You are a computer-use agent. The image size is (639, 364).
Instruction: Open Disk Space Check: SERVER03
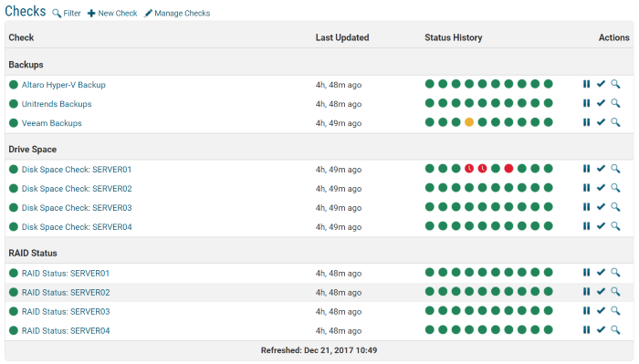(77, 208)
